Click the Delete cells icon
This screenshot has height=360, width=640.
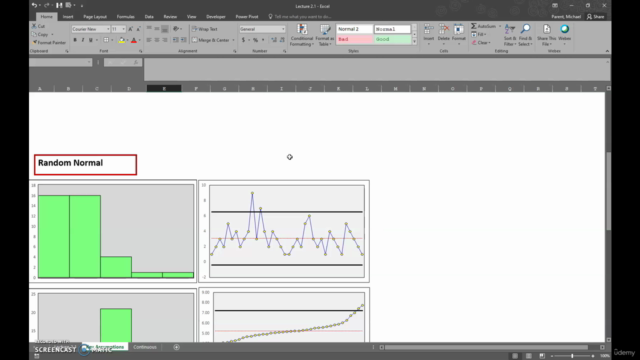click(444, 29)
